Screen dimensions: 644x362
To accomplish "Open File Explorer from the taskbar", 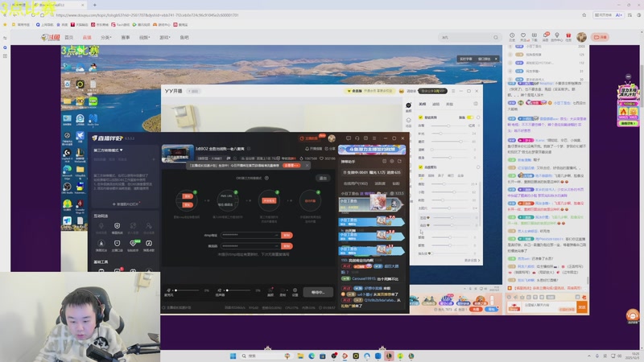I will 300,356.
